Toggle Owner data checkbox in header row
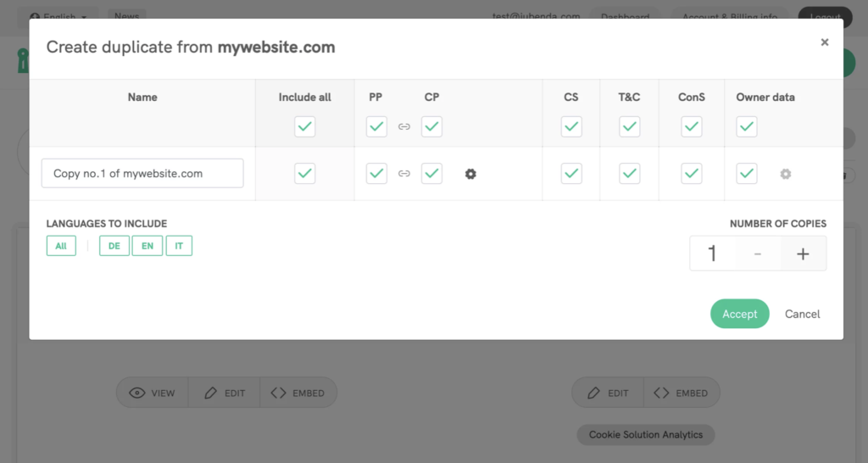 [747, 127]
